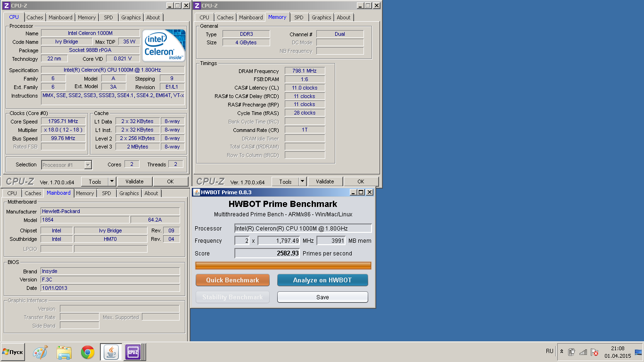The image size is (644, 362).
Task: Click the HWBOT frequency field 1,797.49
Action: [279, 240]
